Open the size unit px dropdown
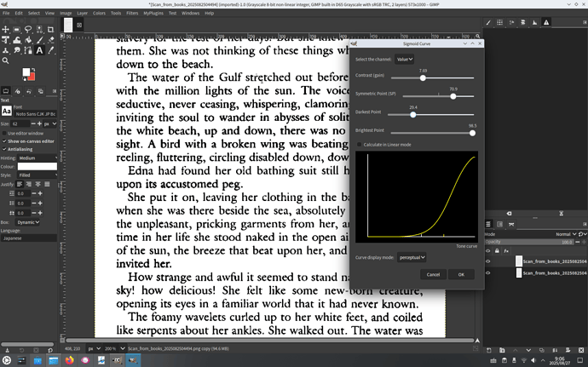 click(x=50, y=123)
